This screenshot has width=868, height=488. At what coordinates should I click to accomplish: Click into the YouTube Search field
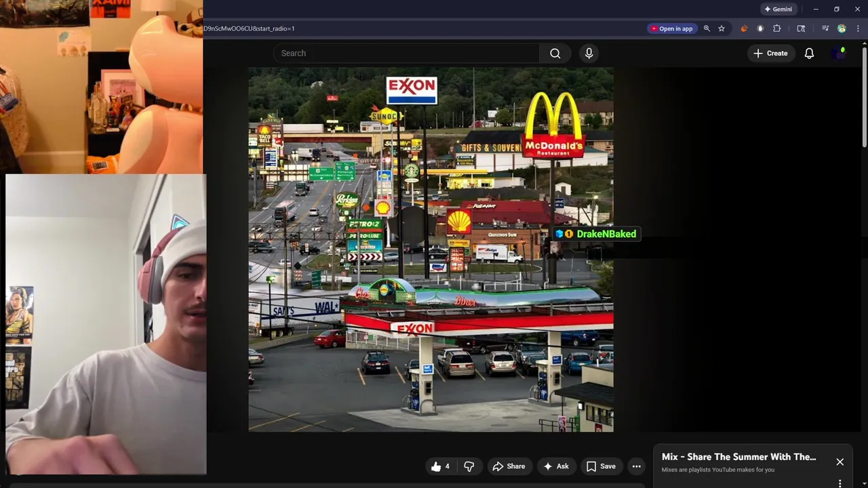click(407, 54)
